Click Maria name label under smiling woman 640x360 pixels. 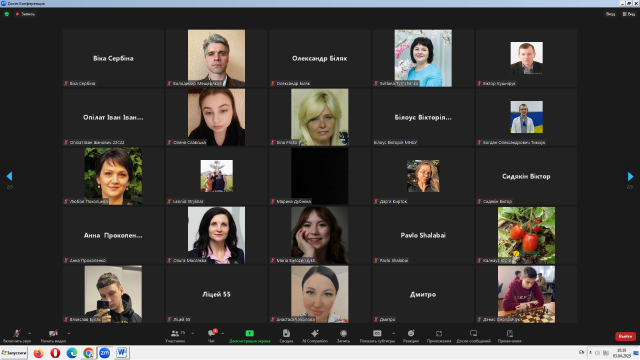pyautogui.click(x=296, y=260)
